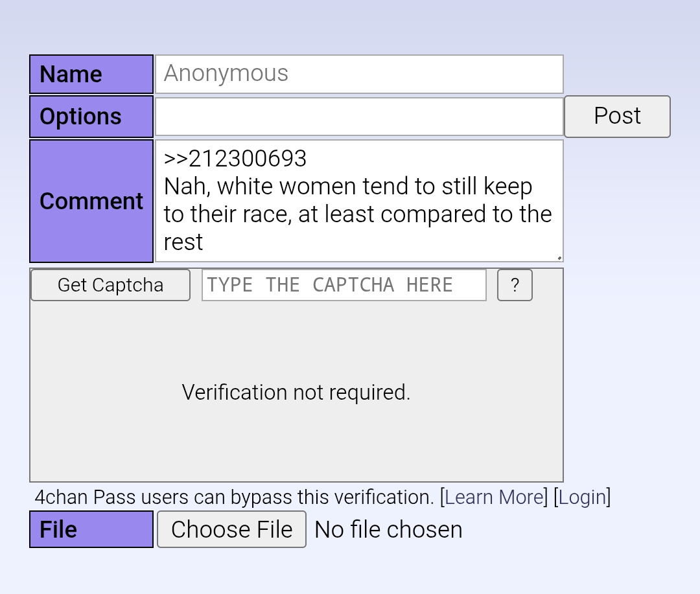Open captcha help question mark button
The width and height of the screenshot is (700, 594).
(515, 285)
